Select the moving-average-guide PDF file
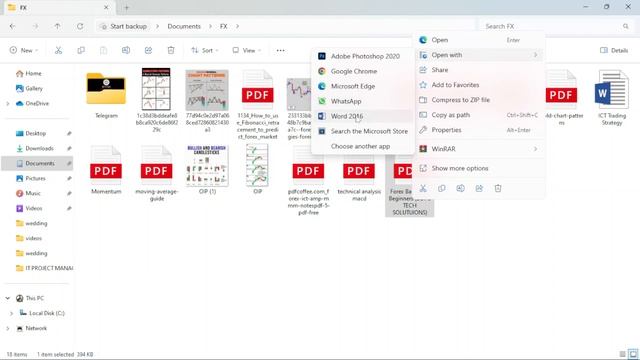This screenshot has width=640, height=360. (156, 173)
